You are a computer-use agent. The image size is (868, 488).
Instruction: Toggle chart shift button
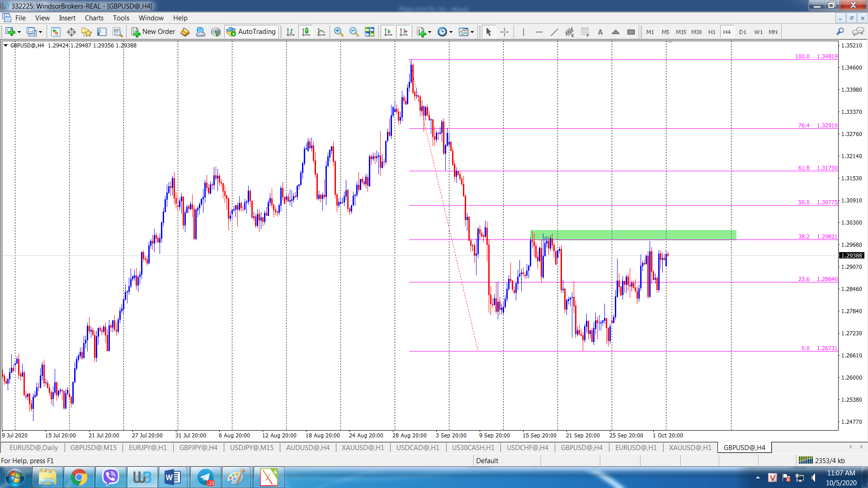(x=403, y=32)
